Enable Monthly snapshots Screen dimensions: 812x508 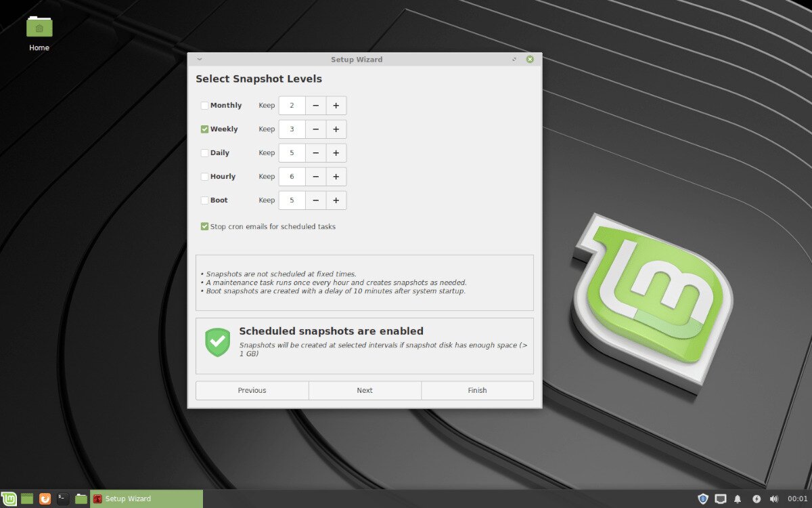tap(204, 105)
